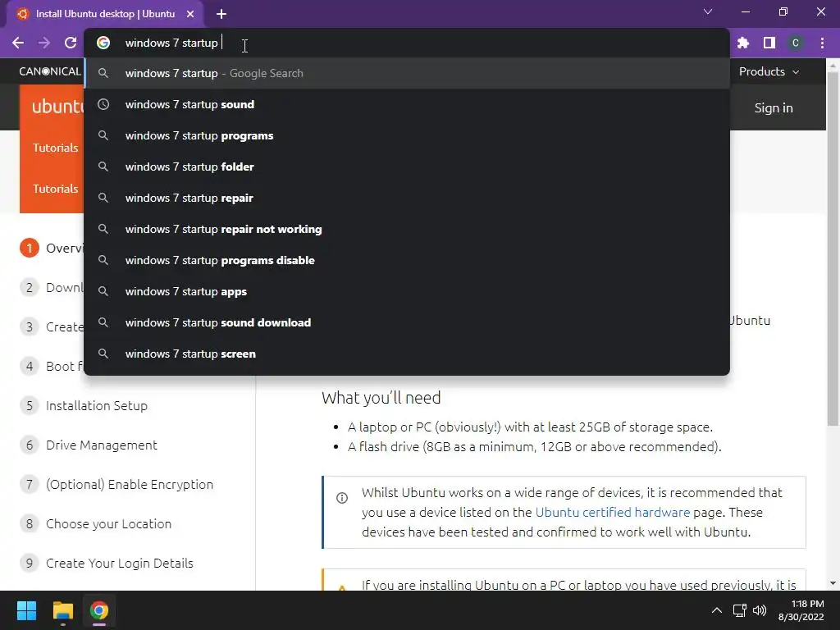Reload the page with the refresh icon
Viewport: 840px width, 630px height.
point(71,43)
